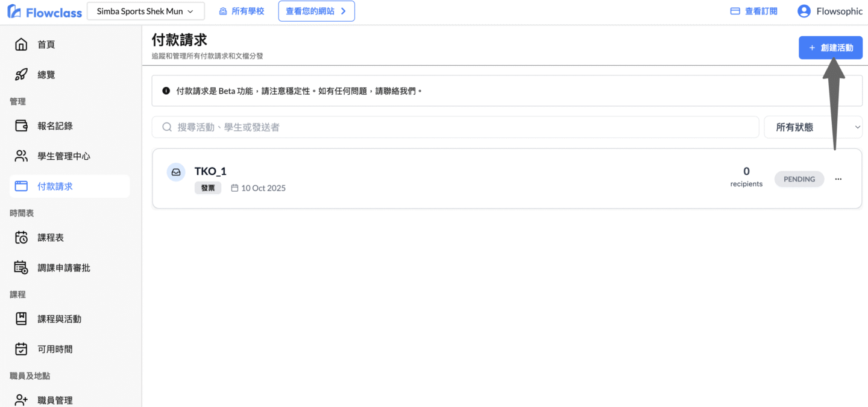Click the info icon in Beta notice
Image resolution: width=868 pixels, height=407 pixels.
pos(166,91)
